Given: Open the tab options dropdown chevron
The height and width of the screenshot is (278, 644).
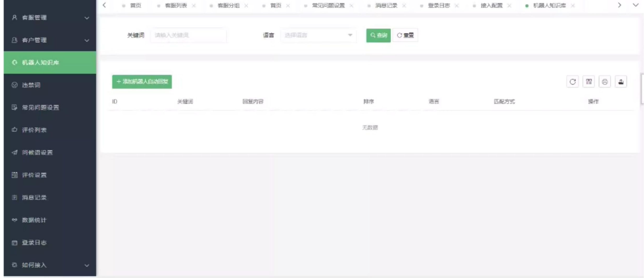Looking at the screenshot, I should (635, 5).
